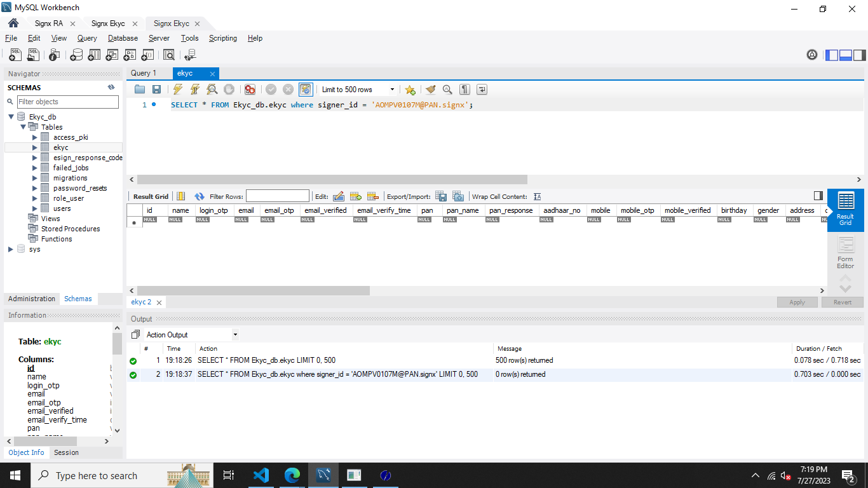This screenshot has height=488, width=868.
Task: Switch to Query 1 tab
Action: click(144, 73)
